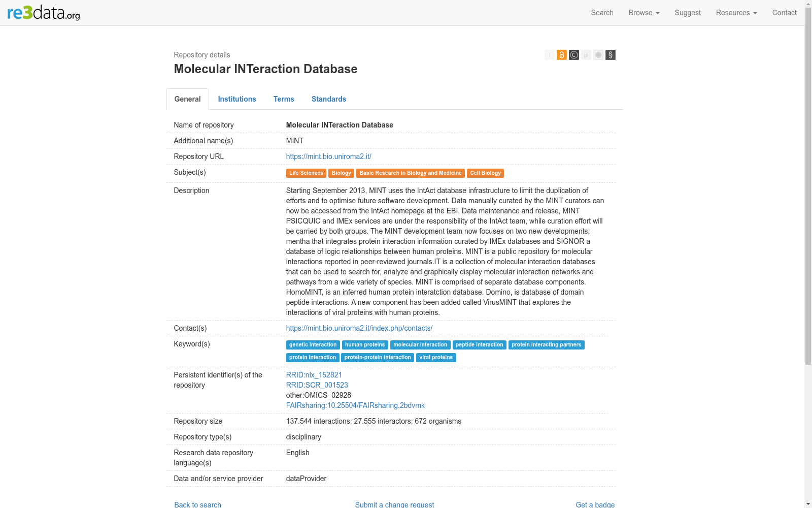Select the General tab
The image size is (812, 508).
188,99
